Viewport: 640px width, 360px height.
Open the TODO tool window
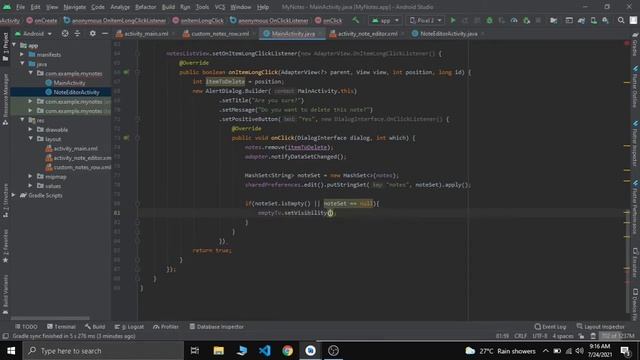point(27,327)
